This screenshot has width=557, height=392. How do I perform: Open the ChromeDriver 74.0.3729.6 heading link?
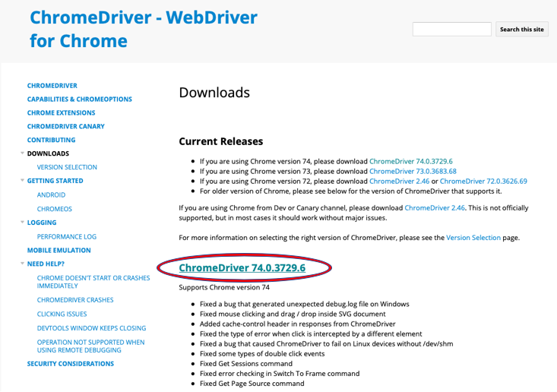pyautogui.click(x=242, y=267)
